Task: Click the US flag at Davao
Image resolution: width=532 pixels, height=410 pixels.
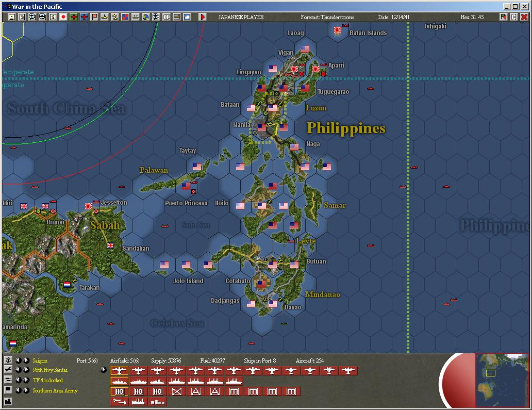Action: pyautogui.click(x=273, y=304)
